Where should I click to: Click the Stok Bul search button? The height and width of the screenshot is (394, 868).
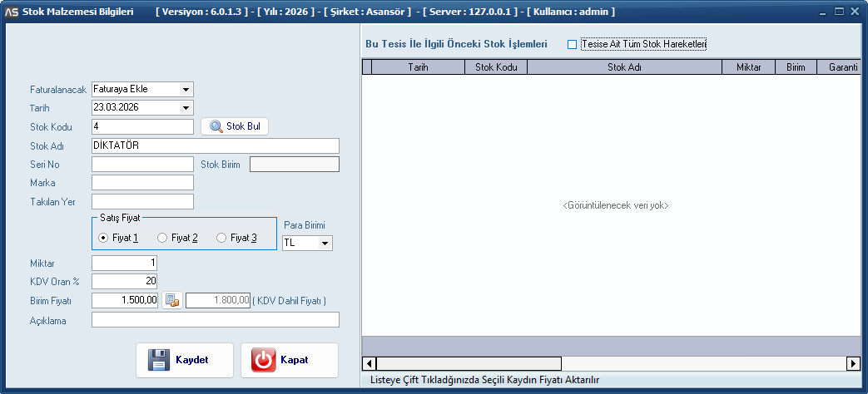click(x=234, y=126)
